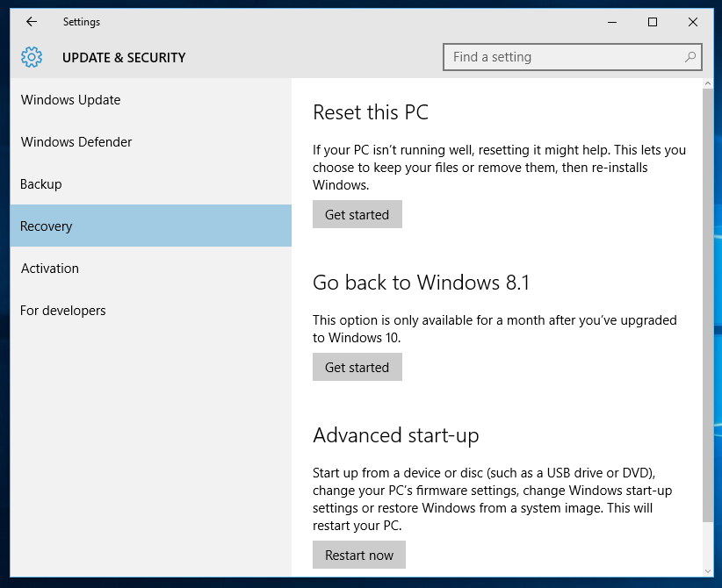The width and height of the screenshot is (722, 588).
Task: Click the Find a setting search box
Action: (x=573, y=57)
